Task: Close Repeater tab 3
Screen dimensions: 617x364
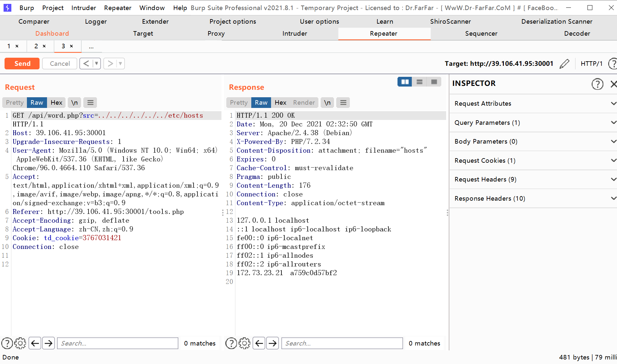Action: pyautogui.click(x=71, y=46)
